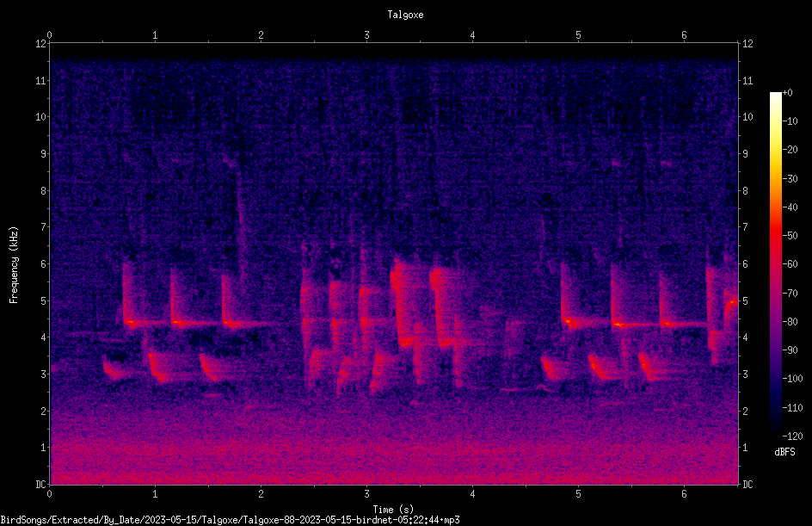Screen dimensions: 812x526
Task: Select the 1 second top axis marker
Action: 155,35
